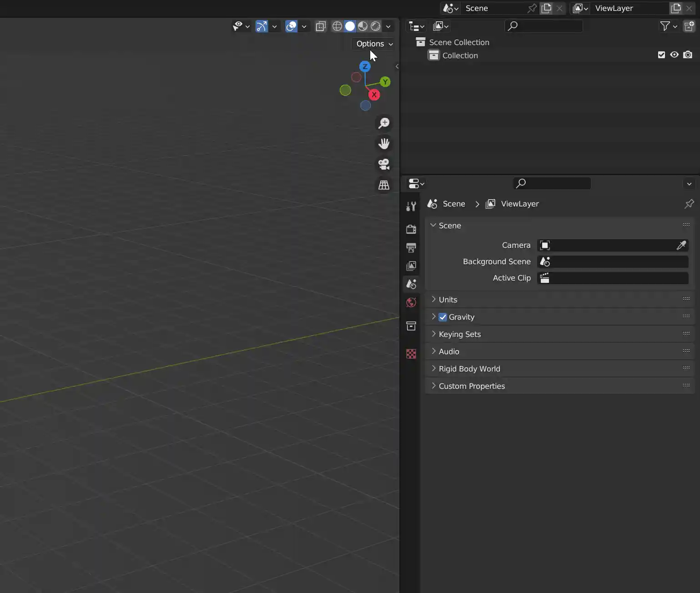
Task: Select the Collection item in outliner
Action: point(460,55)
